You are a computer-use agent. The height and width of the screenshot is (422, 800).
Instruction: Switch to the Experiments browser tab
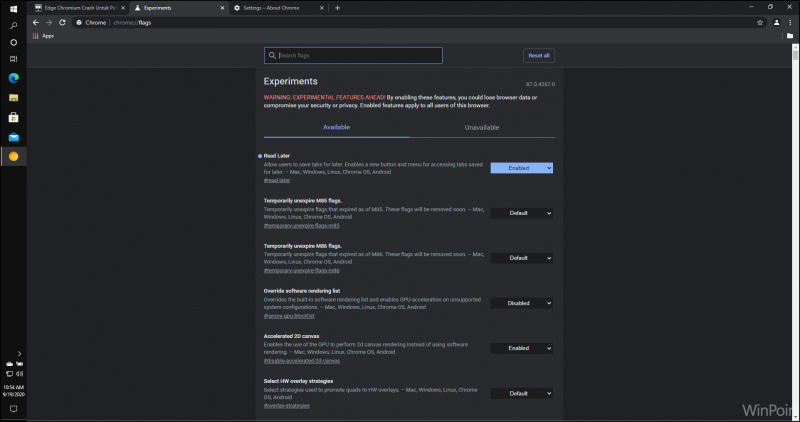pyautogui.click(x=179, y=8)
